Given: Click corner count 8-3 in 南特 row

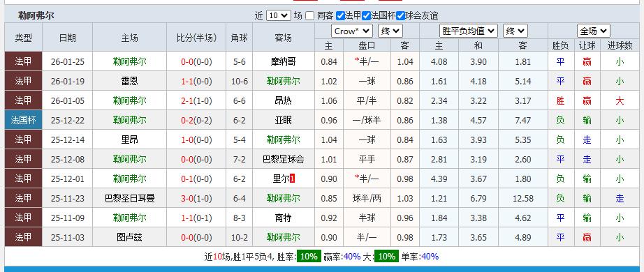Looking at the screenshot, I should coord(240,218).
